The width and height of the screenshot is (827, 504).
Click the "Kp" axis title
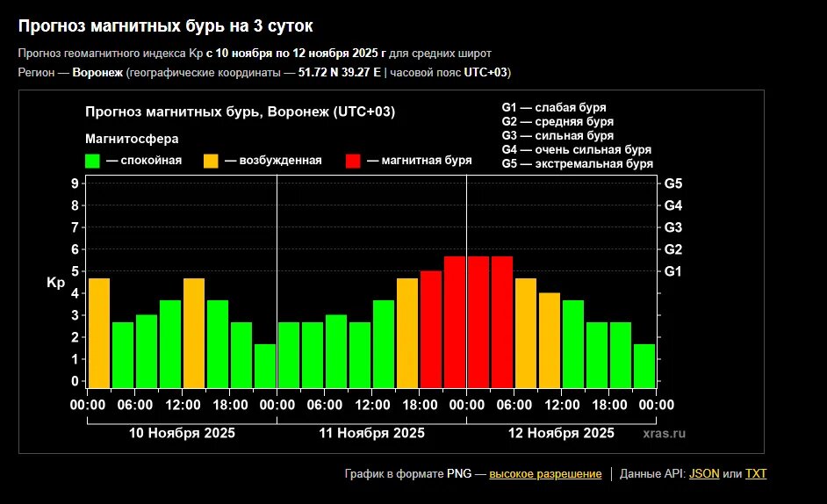coord(56,284)
